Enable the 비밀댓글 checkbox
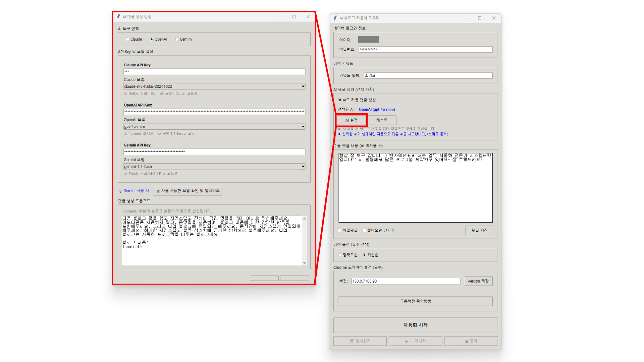Image resolution: width=644 pixels, height=362 pixels. (x=340, y=230)
